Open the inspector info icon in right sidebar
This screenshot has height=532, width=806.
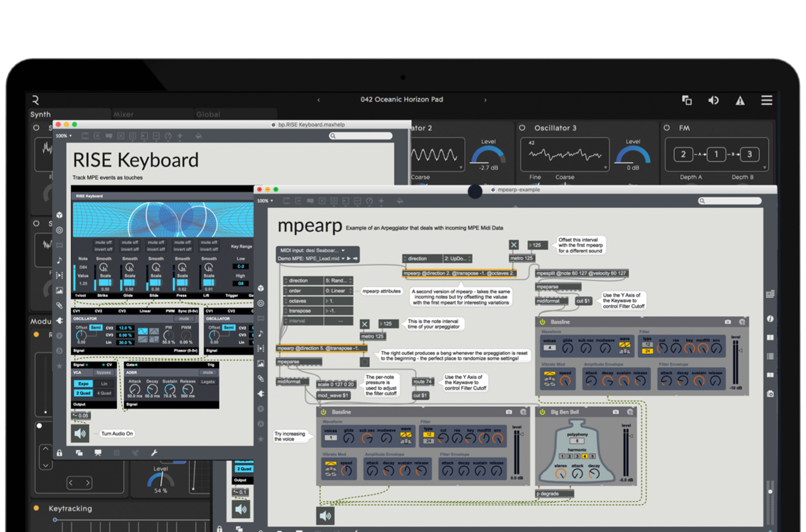click(770, 319)
